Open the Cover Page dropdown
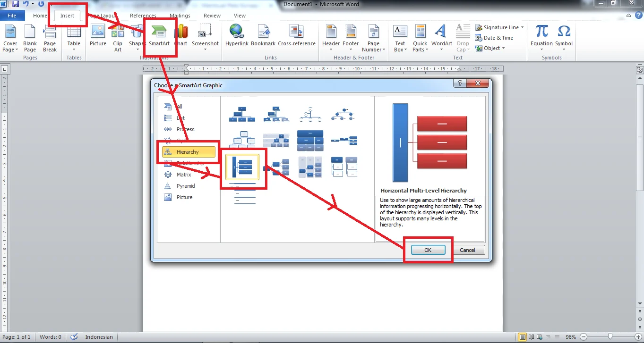Image resolution: width=644 pixels, height=343 pixels. point(10,38)
